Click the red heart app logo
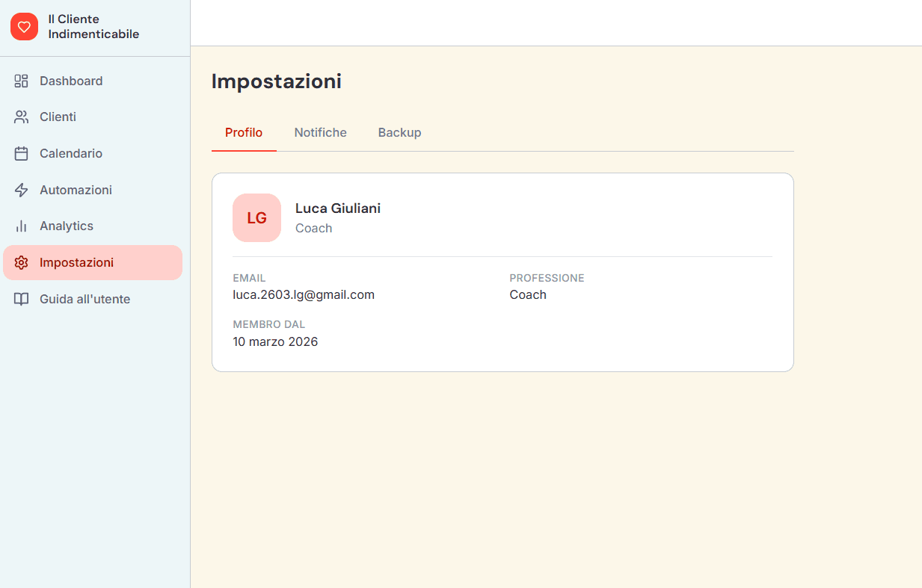Viewport: 922px width, 588px height. 24,27
